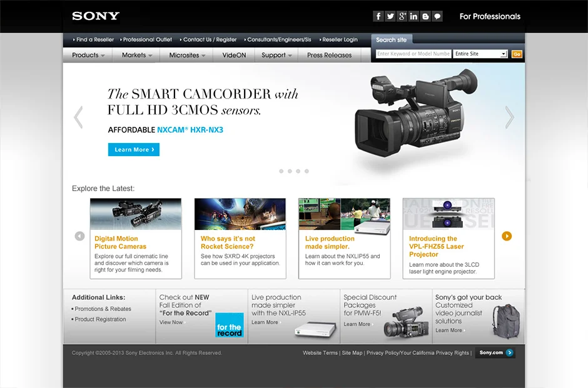Click For Professionals header text
The height and width of the screenshot is (388, 588).
pyautogui.click(x=490, y=16)
